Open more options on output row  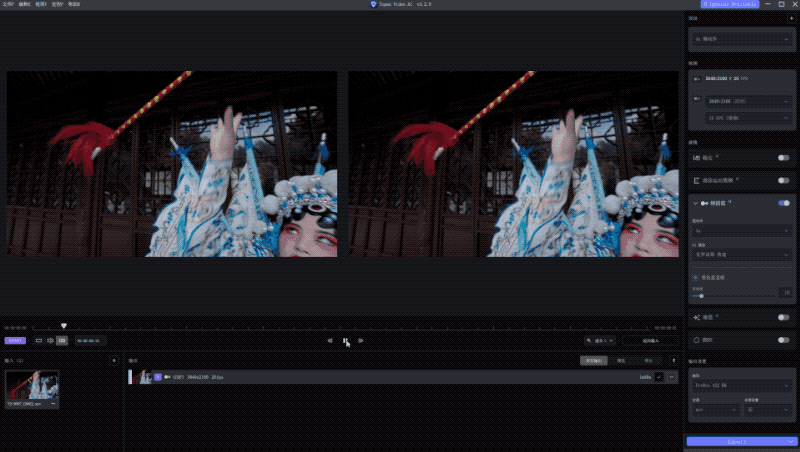pos(673,377)
